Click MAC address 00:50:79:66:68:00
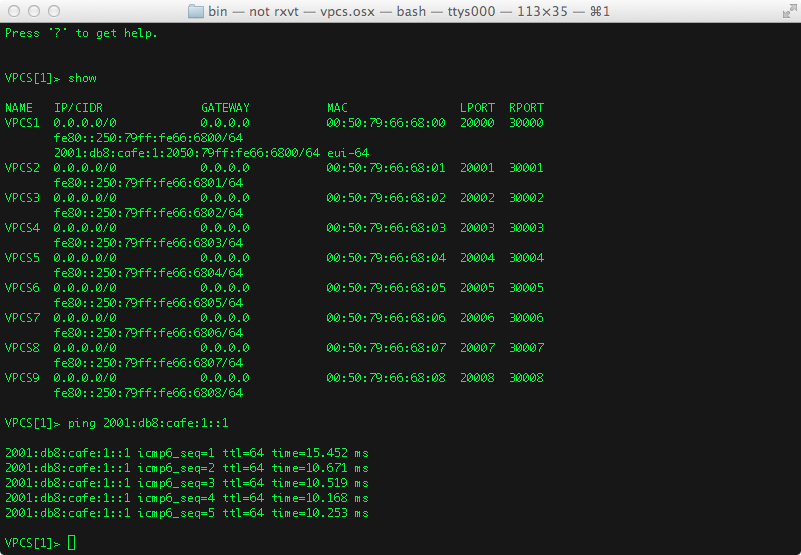This screenshot has width=801, height=555. tap(386, 123)
